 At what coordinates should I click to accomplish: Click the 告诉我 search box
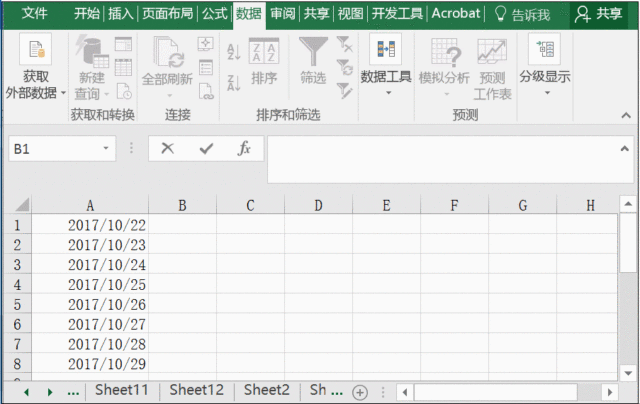point(522,15)
